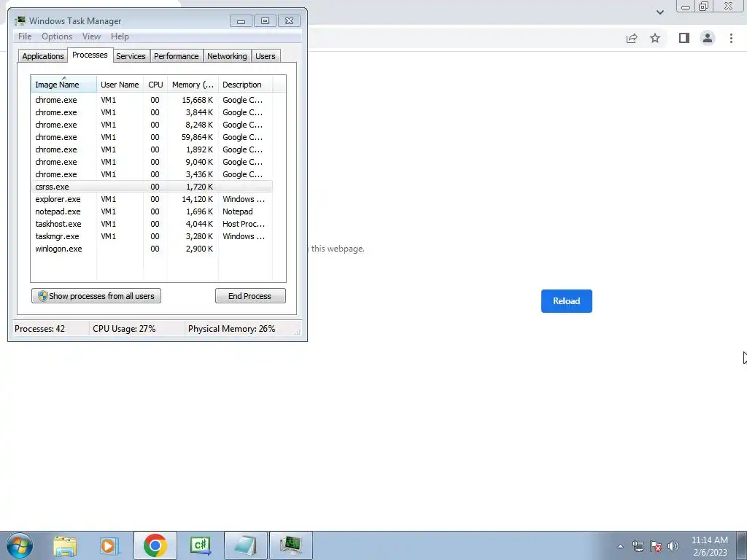
Task: Click Processes: 42 in status bar
Action: click(x=39, y=329)
